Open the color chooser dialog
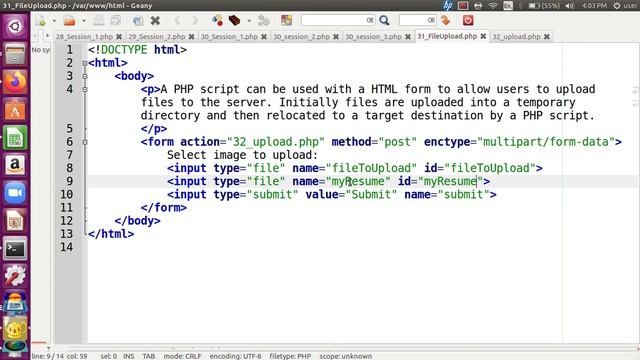Image resolution: width=640 pixels, height=360 pixels. pos(286,20)
